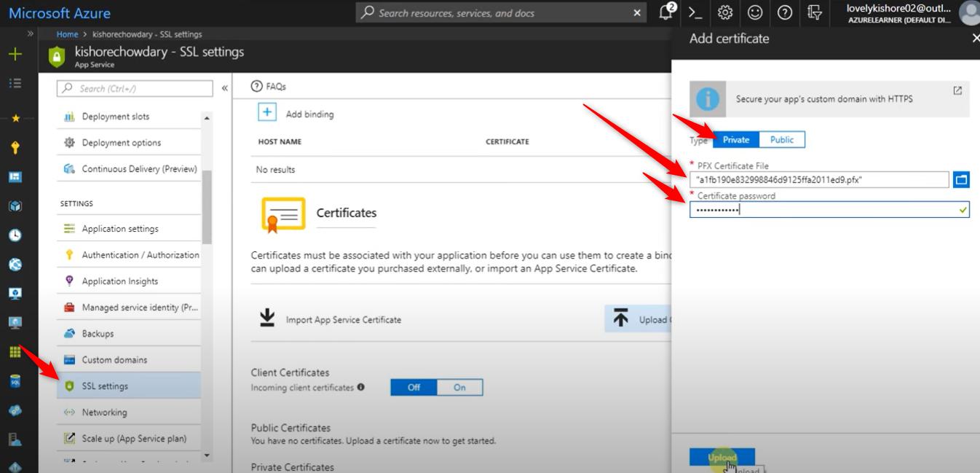The height and width of the screenshot is (473, 980).
Task: Open Continuous Delivery (Preview) menu item
Action: click(129, 169)
